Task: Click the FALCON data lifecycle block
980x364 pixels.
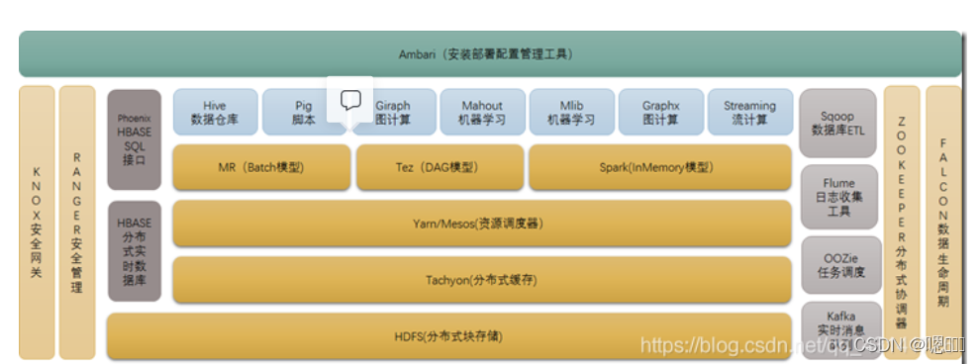Action: click(943, 223)
